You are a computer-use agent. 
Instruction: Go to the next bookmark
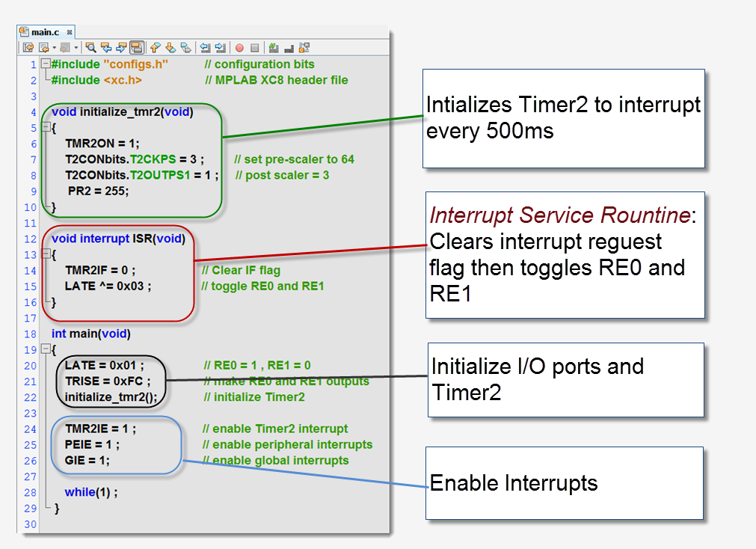click(x=170, y=47)
